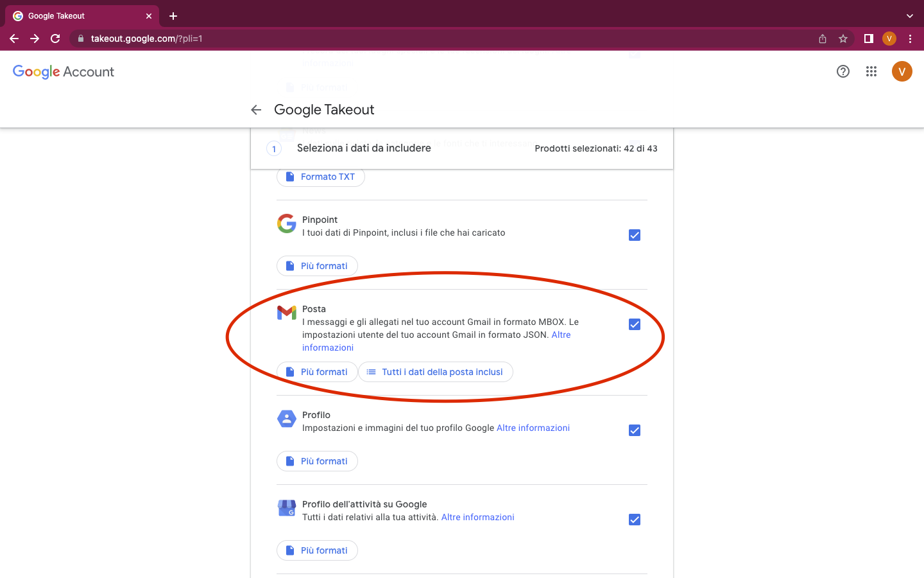Open the tab search chevron
Viewport: 924px width, 578px height.
(909, 15)
